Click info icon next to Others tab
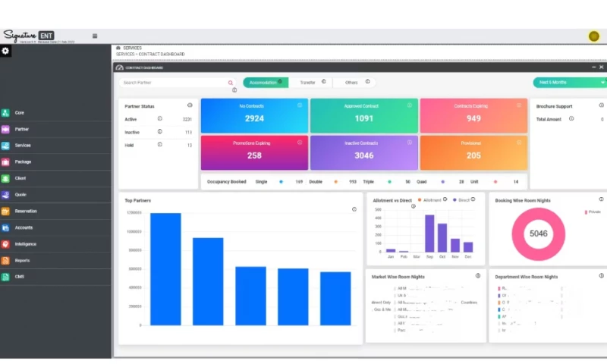607x364 pixels. (368, 82)
